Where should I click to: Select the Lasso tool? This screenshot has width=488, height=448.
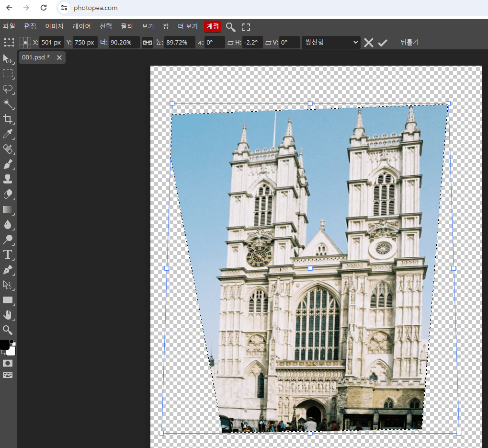pyautogui.click(x=8, y=89)
